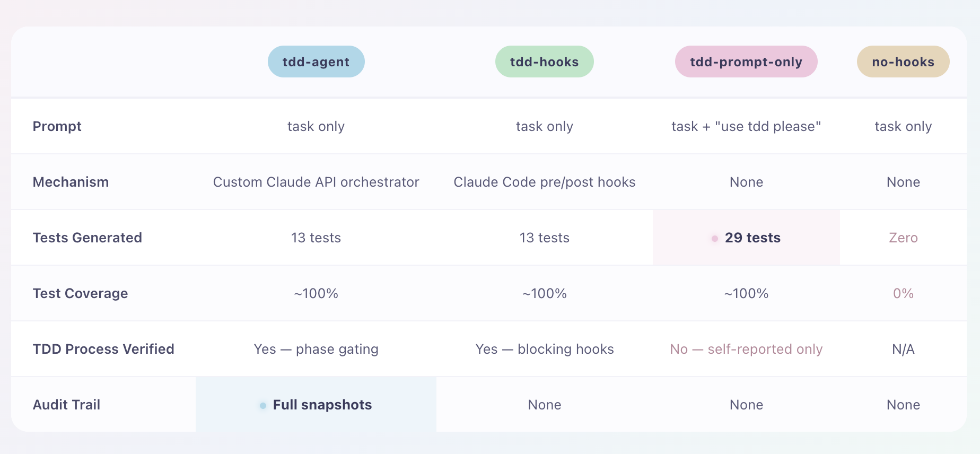Screen dimensions: 980x454
Task: Click the tdd-agent column header pill
Action: click(316, 62)
